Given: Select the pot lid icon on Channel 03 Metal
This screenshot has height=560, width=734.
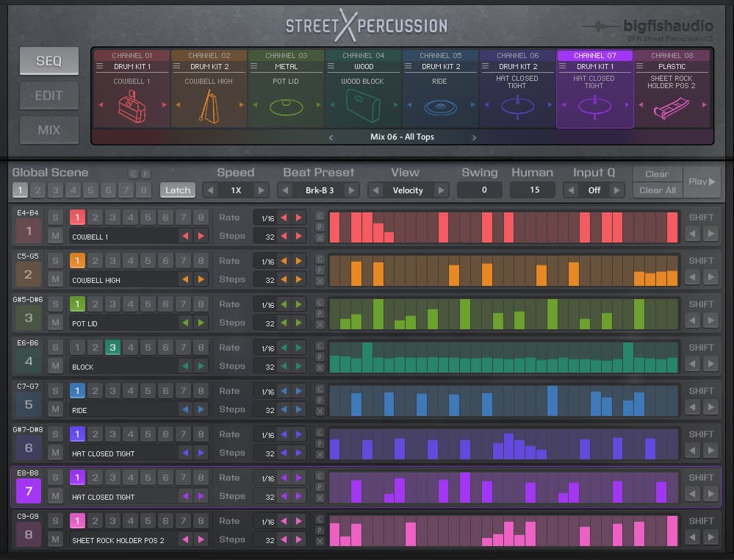Looking at the screenshot, I should 287,107.
